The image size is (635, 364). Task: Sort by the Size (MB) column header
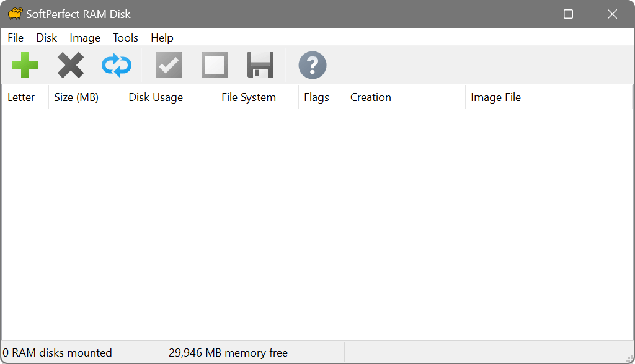click(86, 97)
